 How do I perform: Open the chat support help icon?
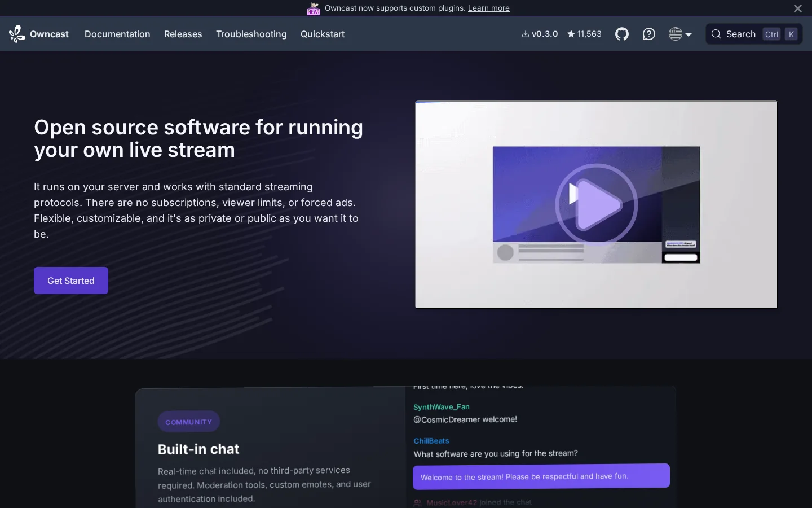[x=649, y=34]
